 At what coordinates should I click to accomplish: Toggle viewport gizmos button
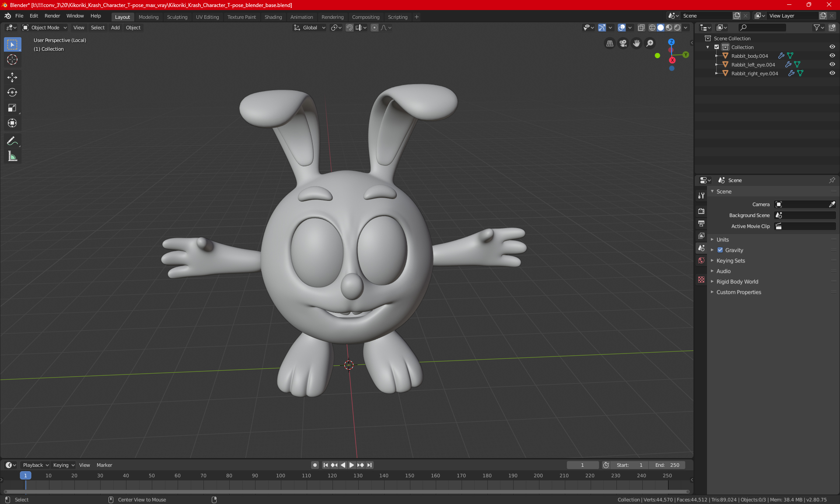[602, 28]
